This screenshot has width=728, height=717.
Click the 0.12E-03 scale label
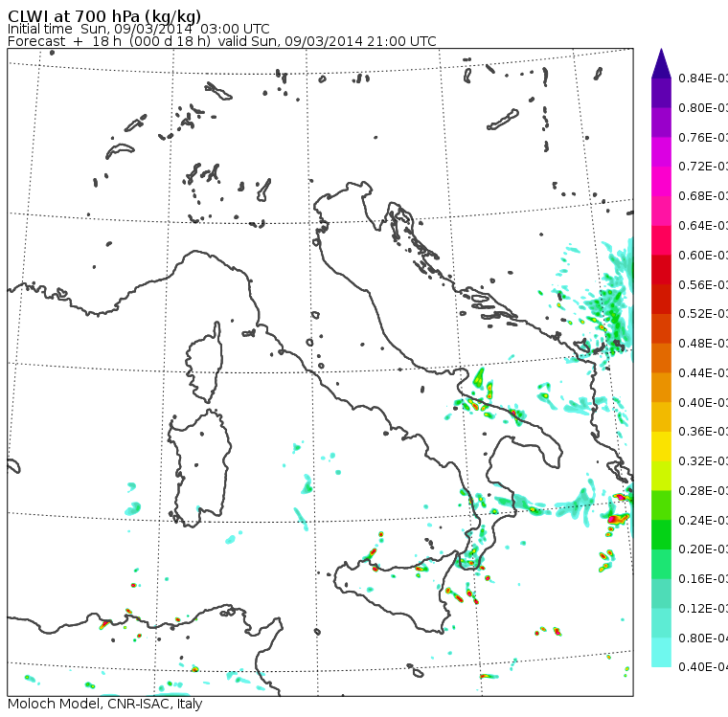click(x=703, y=609)
